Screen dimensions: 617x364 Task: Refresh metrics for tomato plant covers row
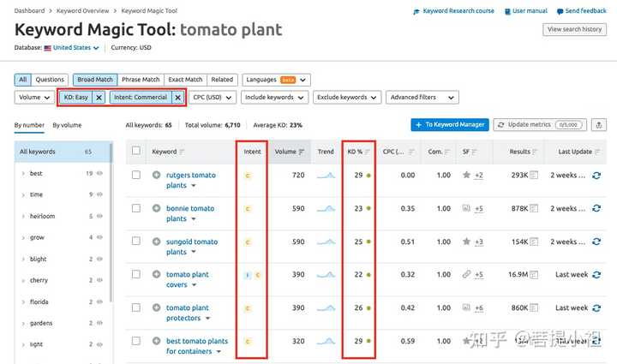click(x=596, y=275)
